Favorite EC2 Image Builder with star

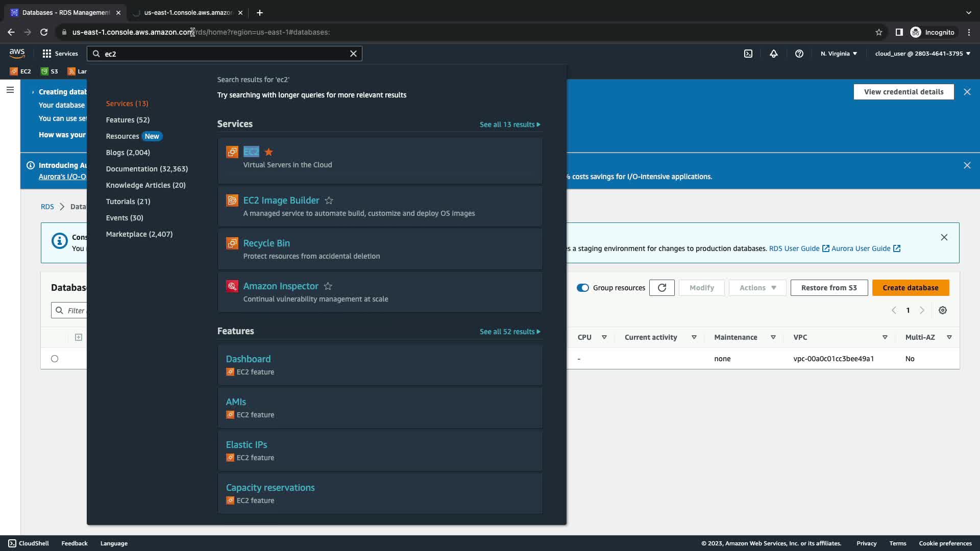click(x=329, y=201)
